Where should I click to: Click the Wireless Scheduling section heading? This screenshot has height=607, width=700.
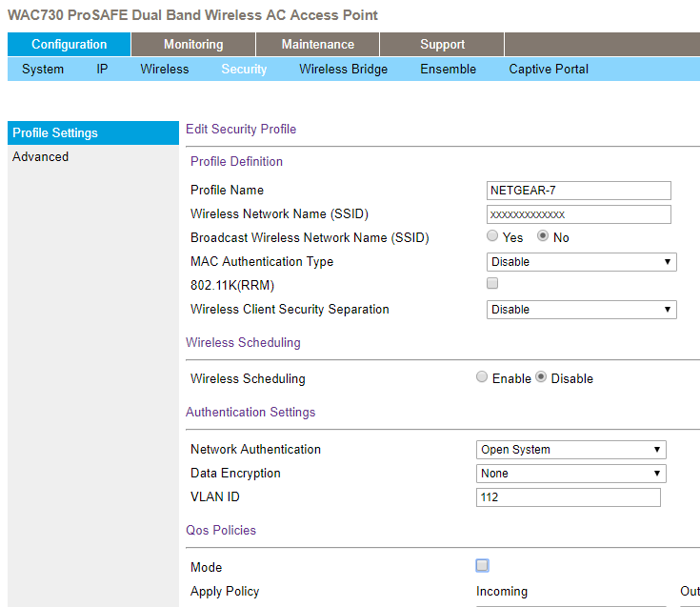(243, 343)
